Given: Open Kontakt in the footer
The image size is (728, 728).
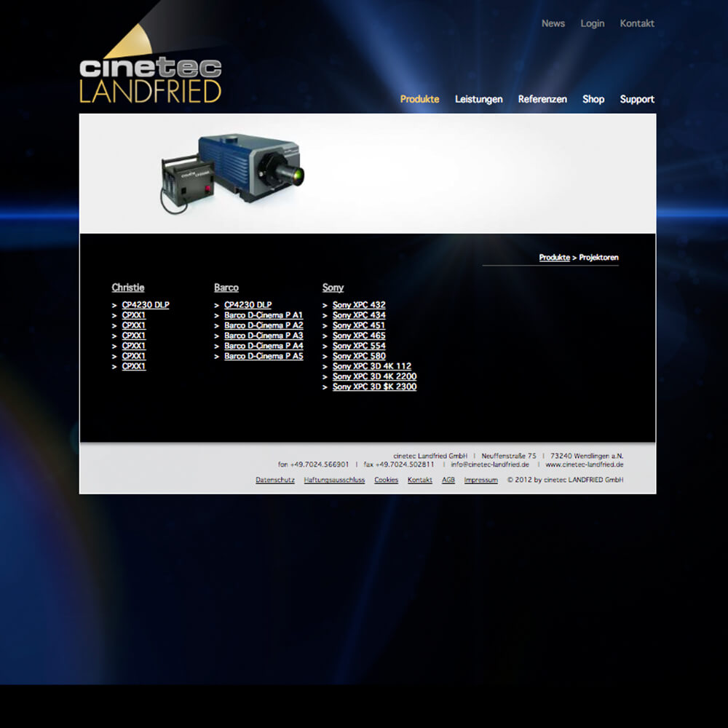Looking at the screenshot, I should [420, 480].
